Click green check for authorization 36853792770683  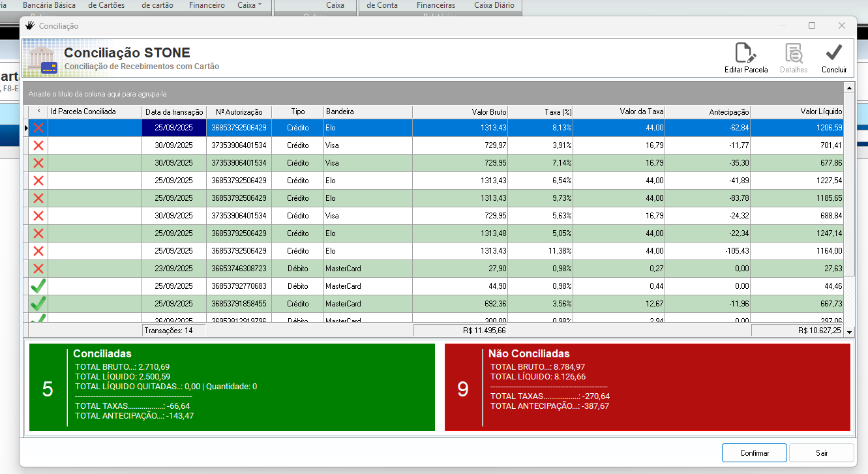[38, 286]
